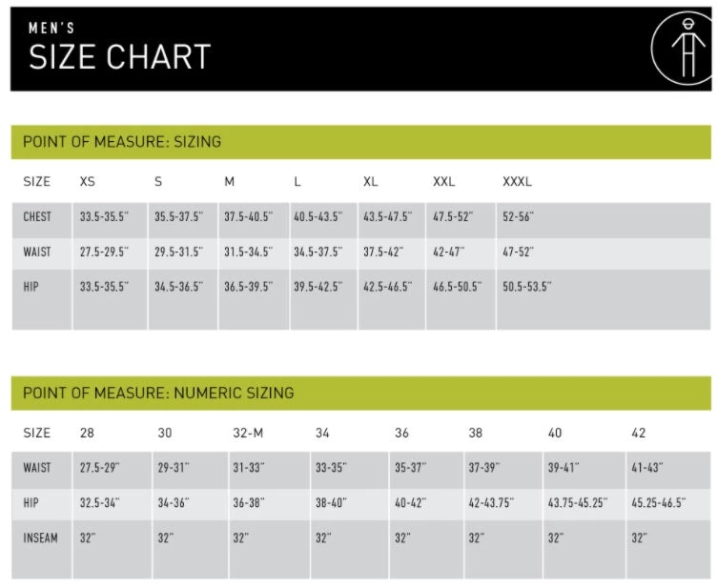
Task: Click the 32-M numeric size header
Action: pyautogui.click(x=248, y=433)
